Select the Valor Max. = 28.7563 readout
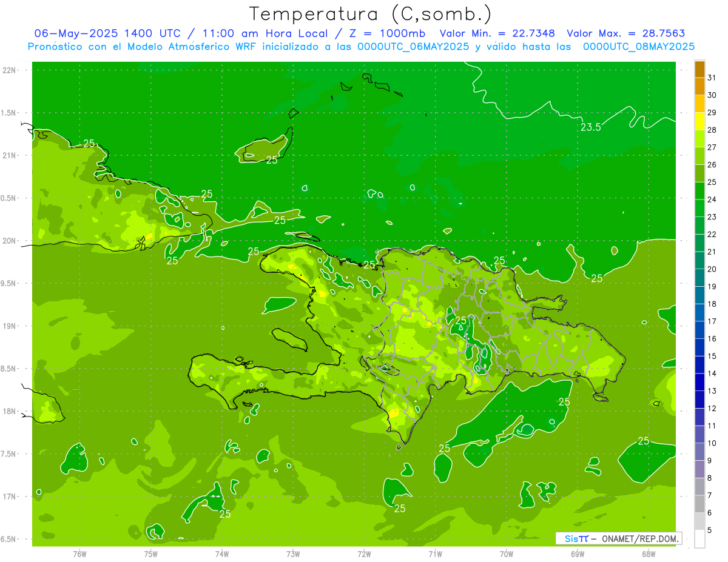728x562 pixels. 629,33
